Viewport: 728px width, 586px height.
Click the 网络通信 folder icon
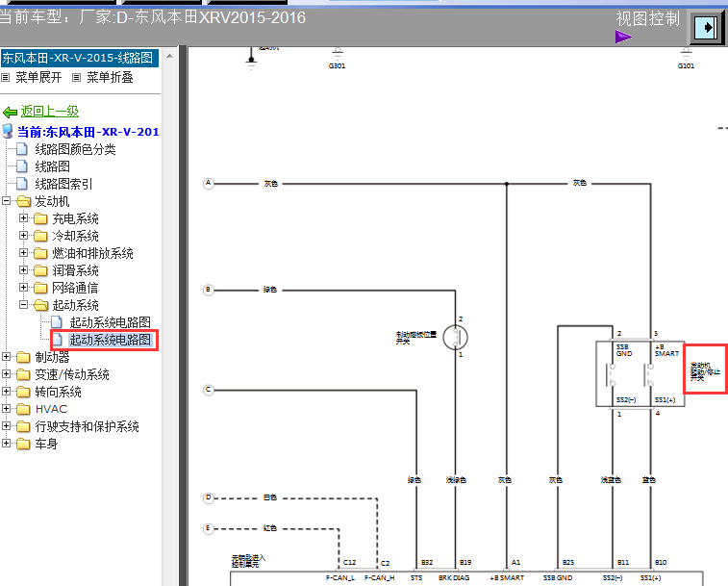point(40,288)
